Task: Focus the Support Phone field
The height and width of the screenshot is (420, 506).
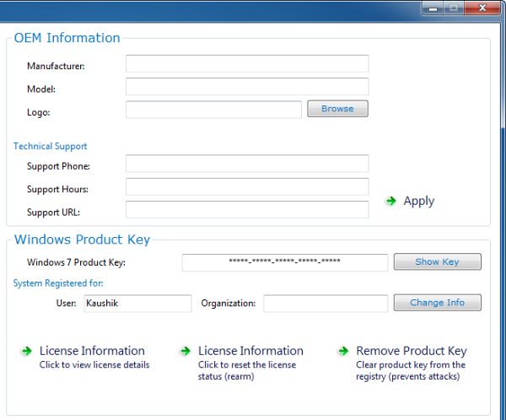Action: [247, 164]
